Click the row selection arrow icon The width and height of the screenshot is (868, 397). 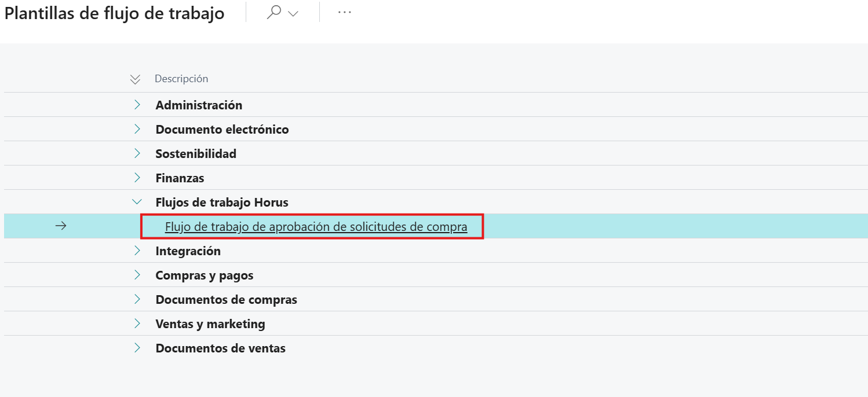(x=60, y=226)
